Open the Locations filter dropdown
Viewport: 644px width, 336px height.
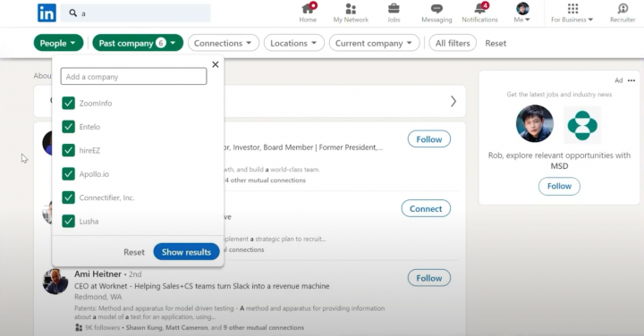tap(293, 43)
